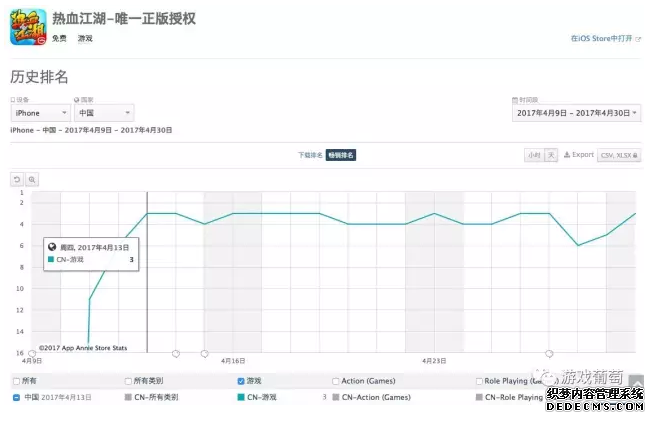Collapse the 中国 2017年4月13日 legend row
The image size is (655, 421).
16,398
